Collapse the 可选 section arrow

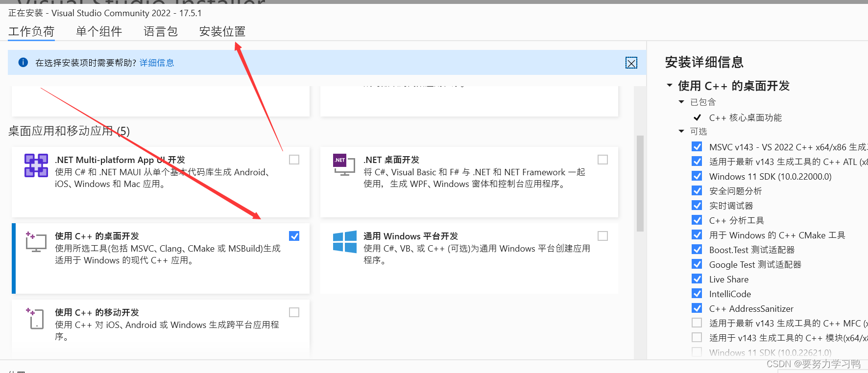pos(681,131)
